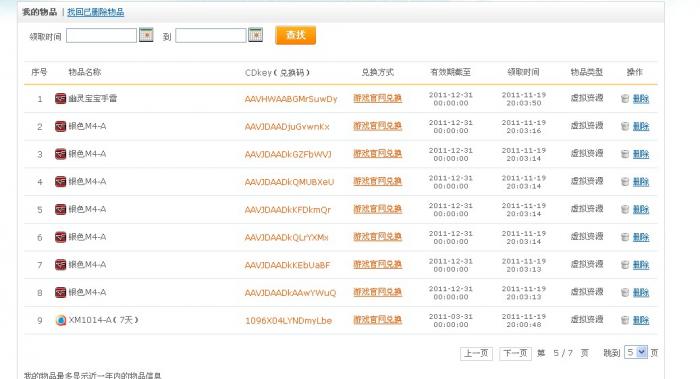700x379 pixels.
Task: Select CDkey AAVJDAADkQMUBXeU
Action: click(289, 182)
